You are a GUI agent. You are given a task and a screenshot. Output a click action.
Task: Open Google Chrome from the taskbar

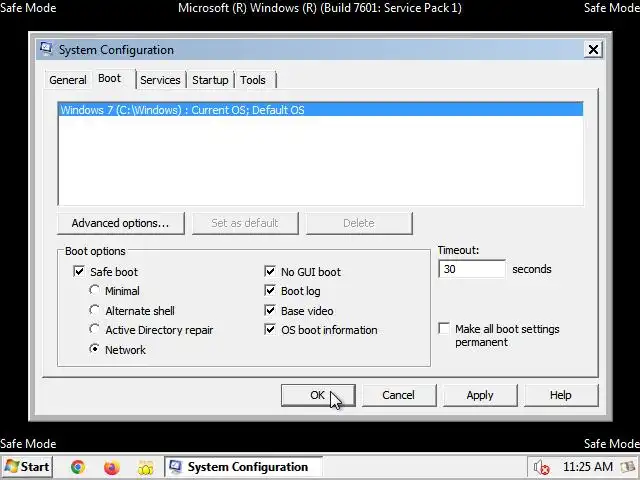pyautogui.click(x=78, y=467)
